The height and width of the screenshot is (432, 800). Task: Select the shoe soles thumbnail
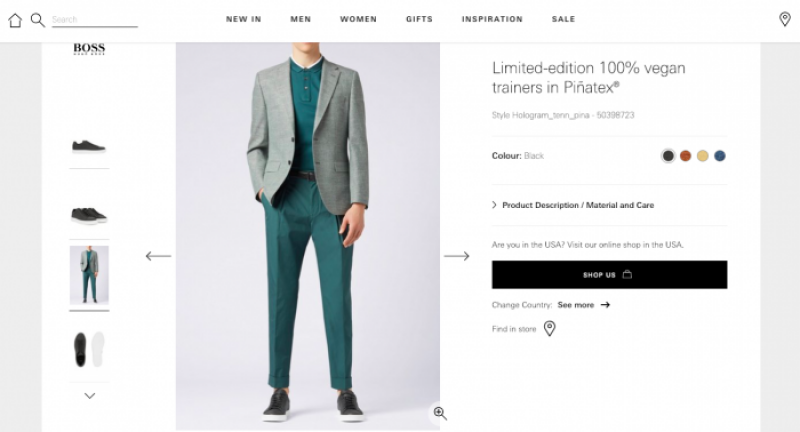tap(89, 349)
